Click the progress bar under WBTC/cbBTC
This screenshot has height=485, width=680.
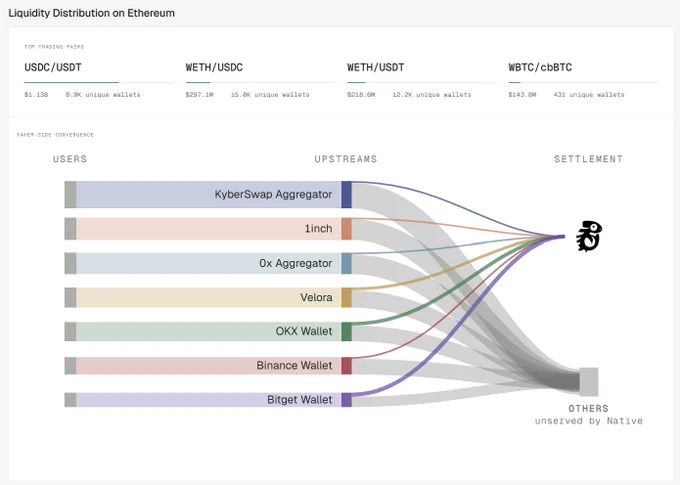coord(583,82)
